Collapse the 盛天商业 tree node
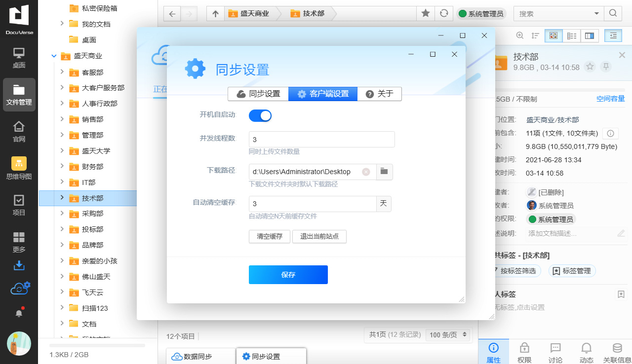Viewport: 632px width, 364px height. [x=54, y=56]
